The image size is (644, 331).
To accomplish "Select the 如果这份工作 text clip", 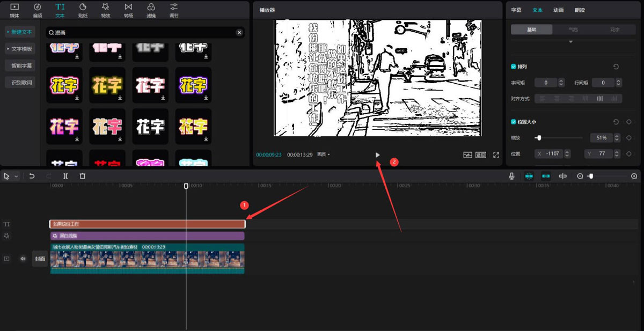I will [x=145, y=224].
